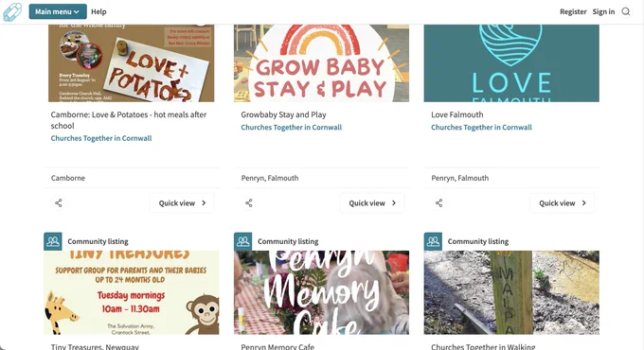Open the search magnifier icon
Image resolution: width=644 pixels, height=350 pixels.
(625, 11)
